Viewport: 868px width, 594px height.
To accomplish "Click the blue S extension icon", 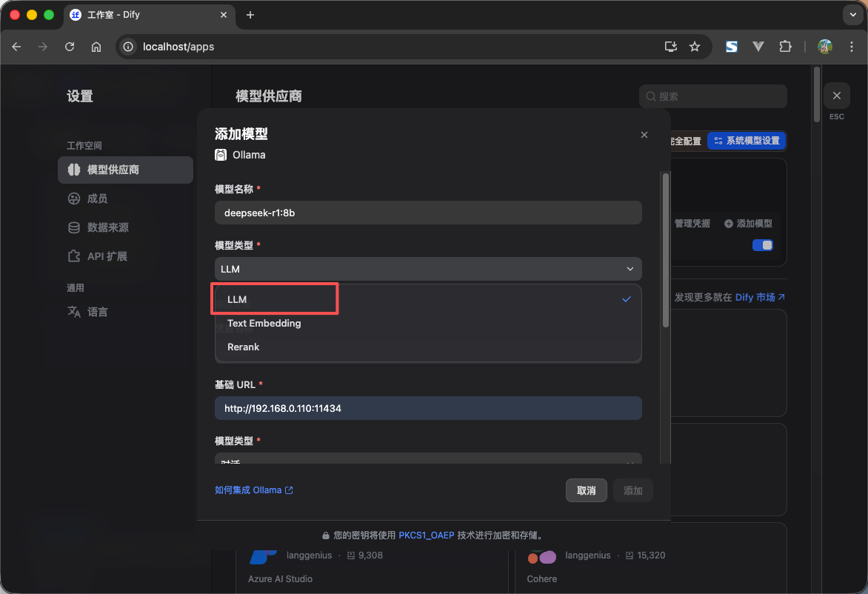I will (731, 47).
